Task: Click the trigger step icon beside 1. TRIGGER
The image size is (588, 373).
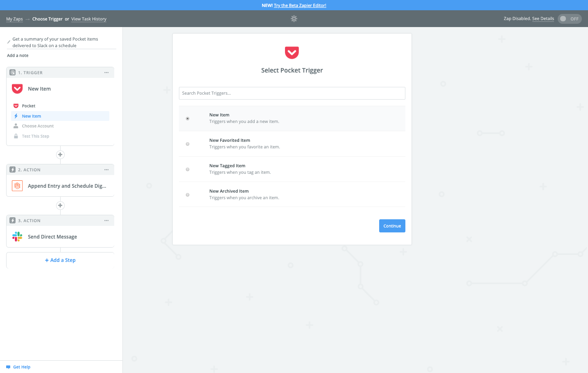Action: [x=13, y=73]
